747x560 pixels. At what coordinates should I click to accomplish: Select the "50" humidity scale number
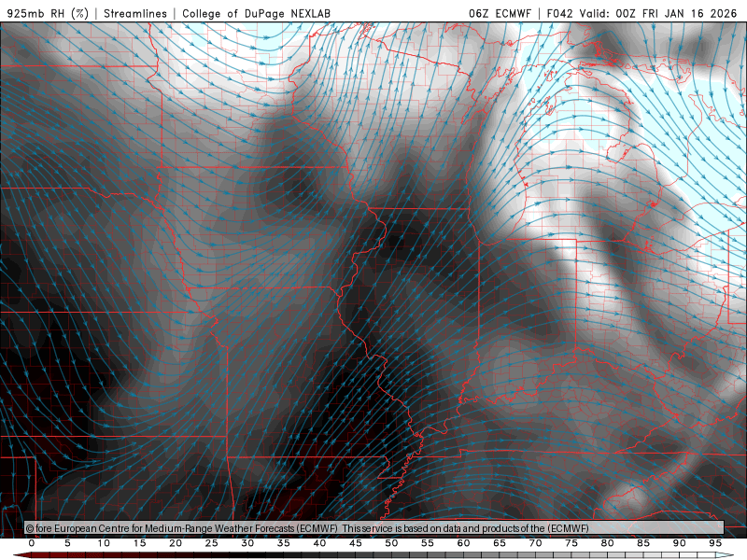click(x=391, y=543)
